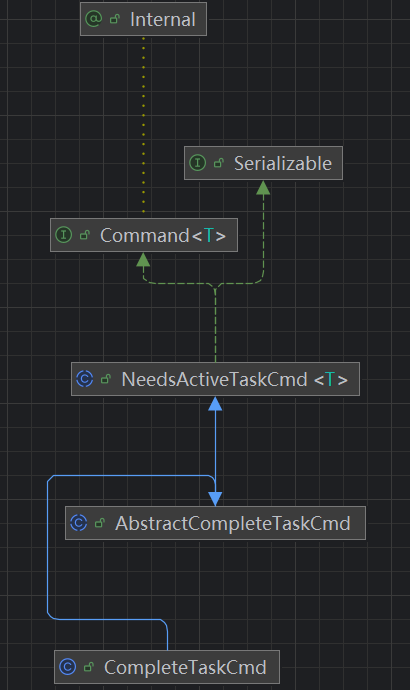Click the class icon on the NeedsActiveTaskCmd node
The width and height of the screenshot is (410, 690).
[84, 378]
